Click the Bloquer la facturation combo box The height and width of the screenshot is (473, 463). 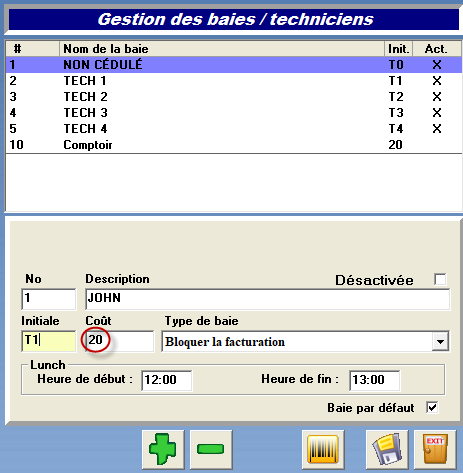(305, 341)
